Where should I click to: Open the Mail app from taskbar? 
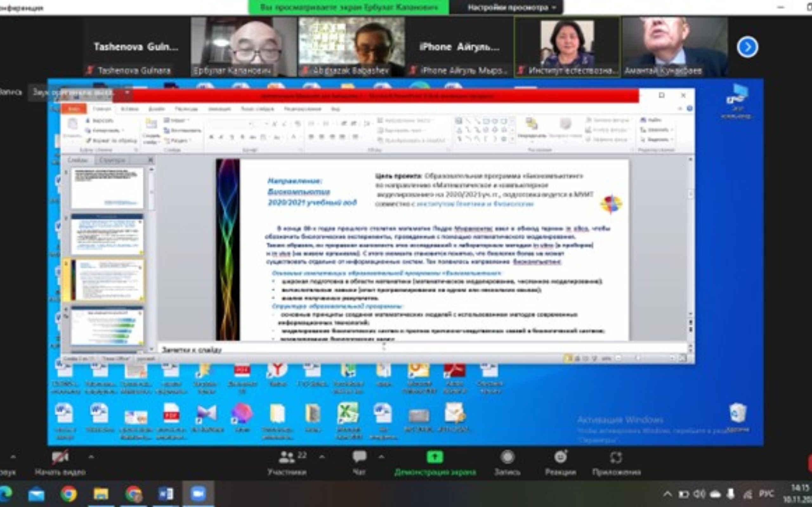[36, 494]
